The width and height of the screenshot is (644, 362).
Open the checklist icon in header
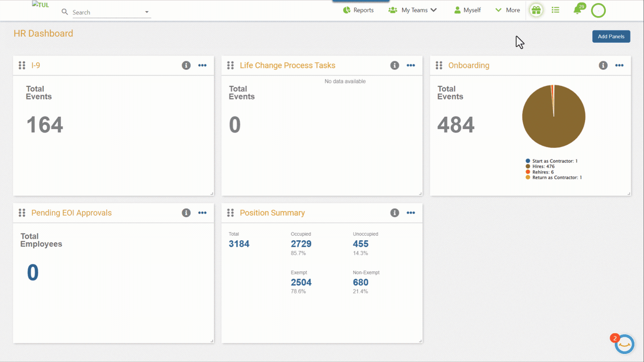[555, 10]
